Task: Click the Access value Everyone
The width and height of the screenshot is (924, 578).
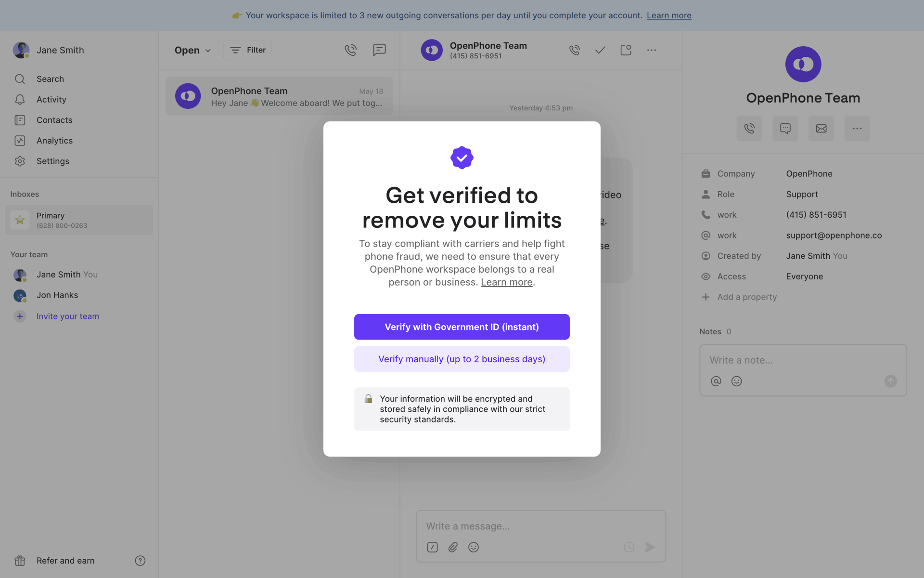Action: [805, 276]
